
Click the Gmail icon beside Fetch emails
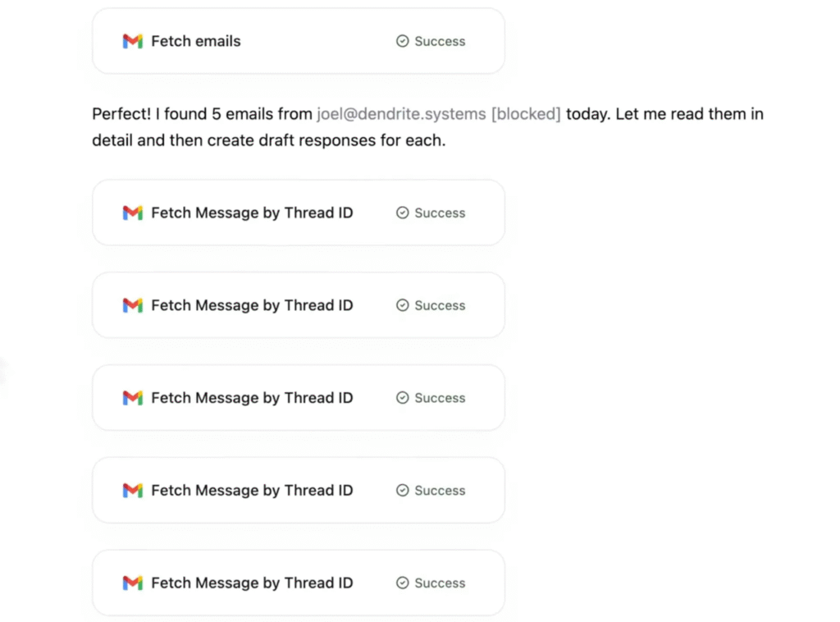click(x=132, y=41)
